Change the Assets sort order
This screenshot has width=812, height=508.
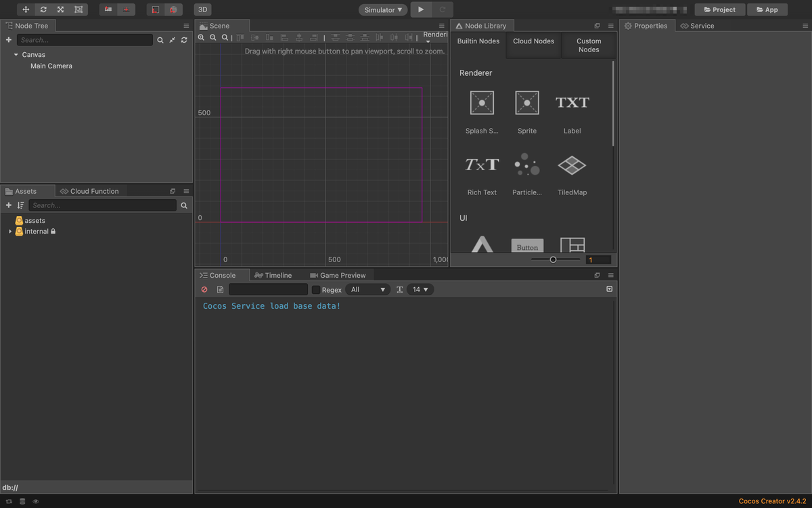coord(21,205)
